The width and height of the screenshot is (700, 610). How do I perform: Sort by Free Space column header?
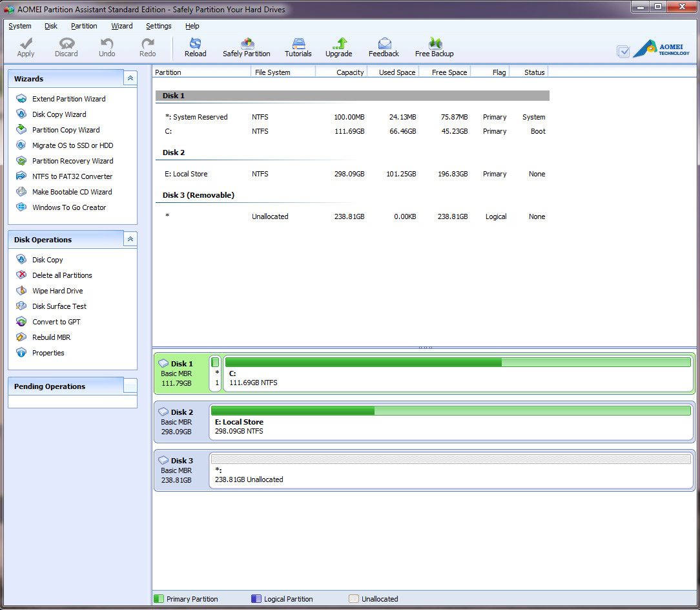[445, 72]
